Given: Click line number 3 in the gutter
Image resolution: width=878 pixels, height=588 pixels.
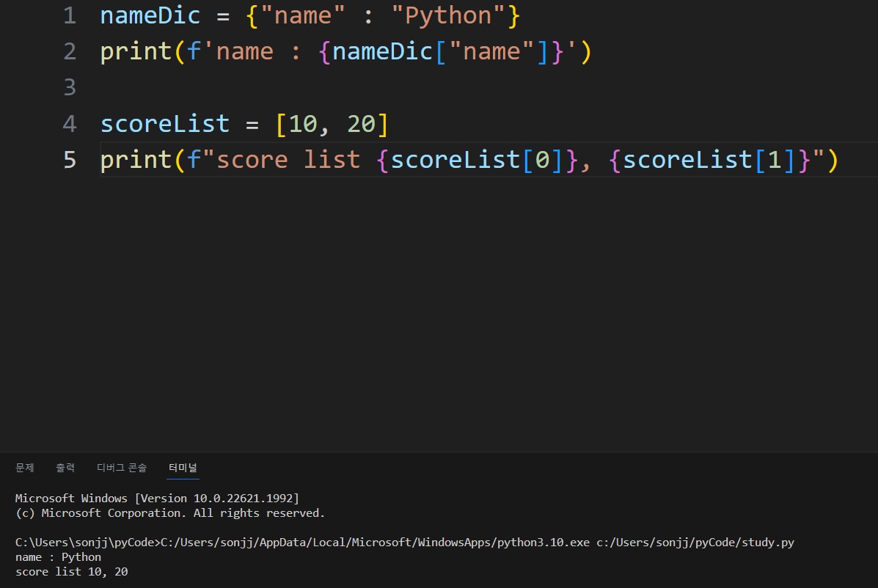Looking at the screenshot, I should pyautogui.click(x=70, y=88).
